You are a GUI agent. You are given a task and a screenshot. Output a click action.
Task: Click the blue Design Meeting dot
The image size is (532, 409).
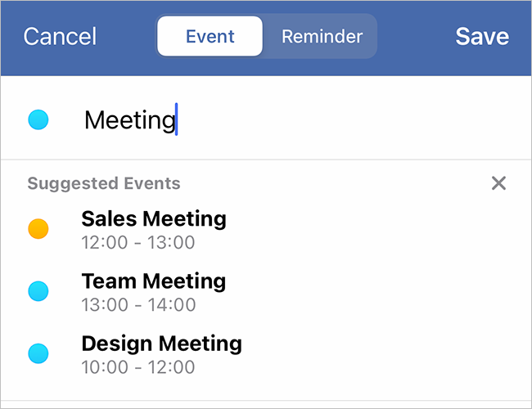coord(38,353)
